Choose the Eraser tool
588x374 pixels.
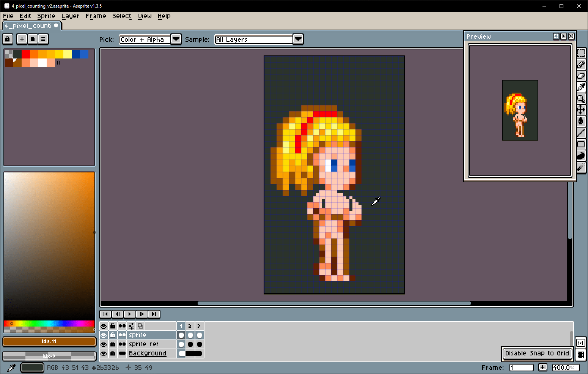click(581, 76)
